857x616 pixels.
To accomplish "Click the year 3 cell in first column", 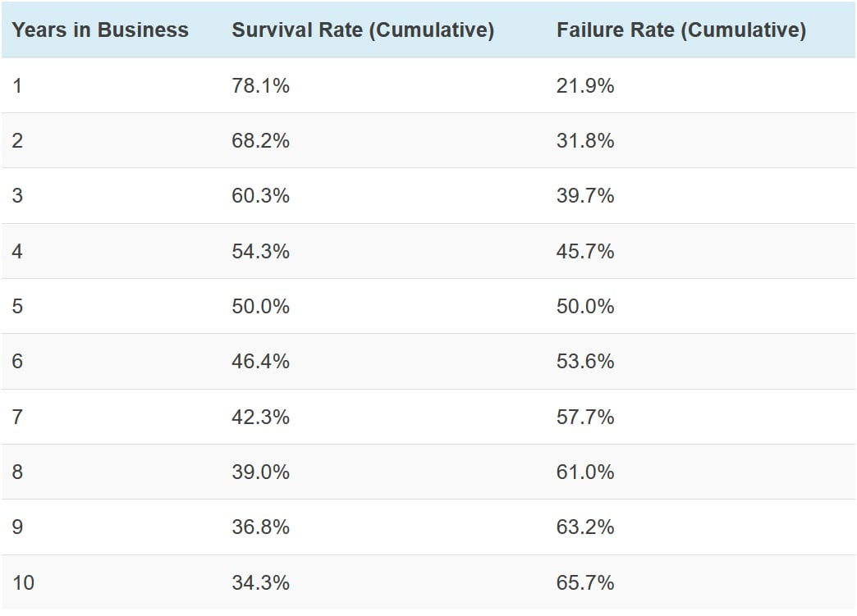I will 18,196.
